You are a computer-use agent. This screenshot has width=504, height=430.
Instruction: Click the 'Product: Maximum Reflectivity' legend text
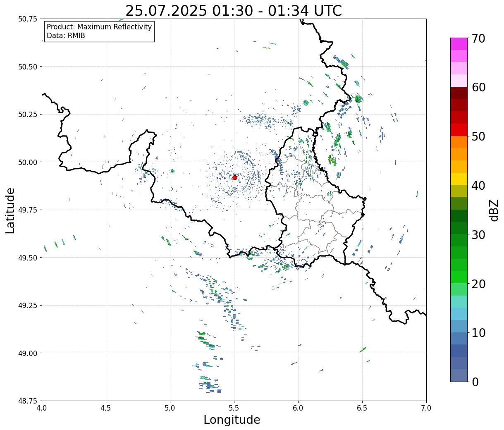click(x=99, y=27)
